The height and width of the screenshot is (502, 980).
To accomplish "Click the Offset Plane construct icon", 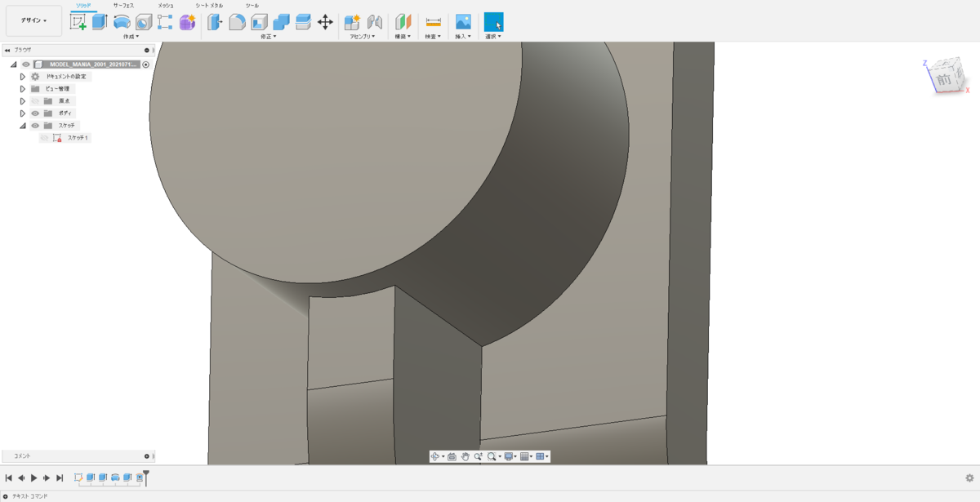I will [403, 22].
